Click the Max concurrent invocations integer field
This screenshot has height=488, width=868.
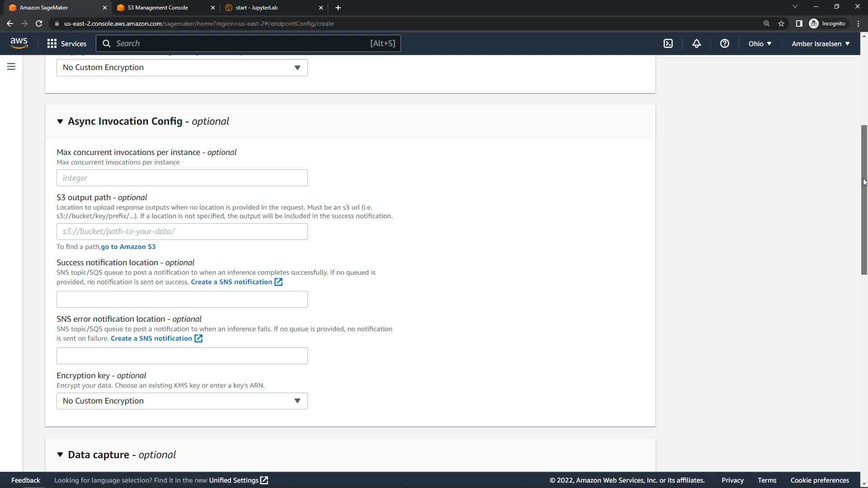click(x=182, y=178)
